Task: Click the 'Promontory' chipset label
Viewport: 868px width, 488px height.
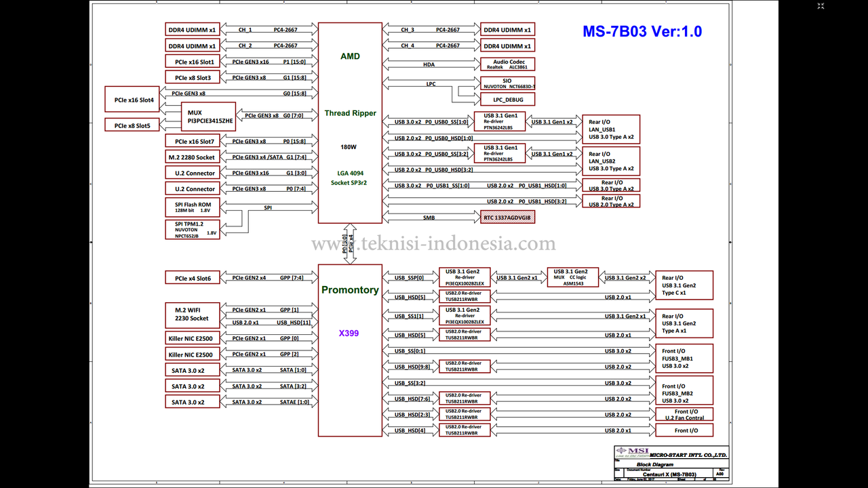Action: click(350, 290)
